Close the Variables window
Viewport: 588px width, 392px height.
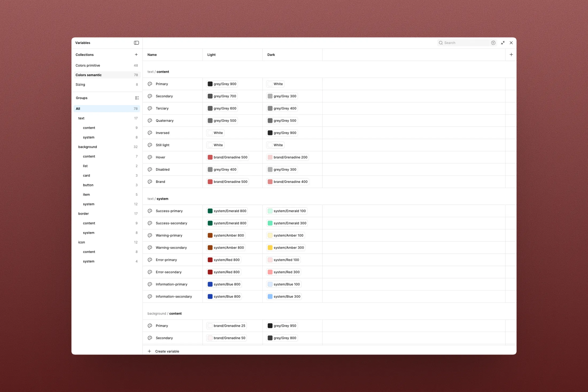pos(511,43)
